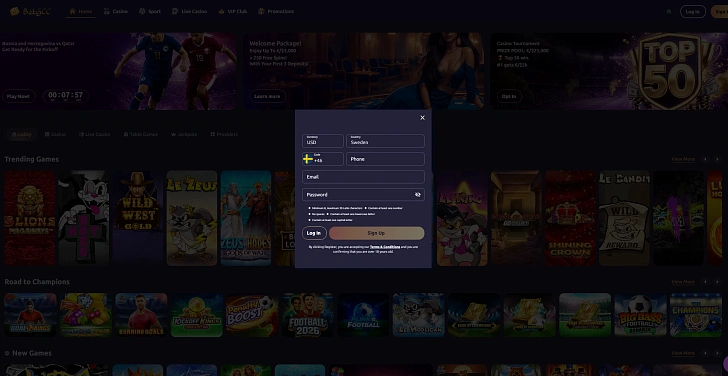
Task: Open the Terms & Conditions link
Action: [385, 247]
